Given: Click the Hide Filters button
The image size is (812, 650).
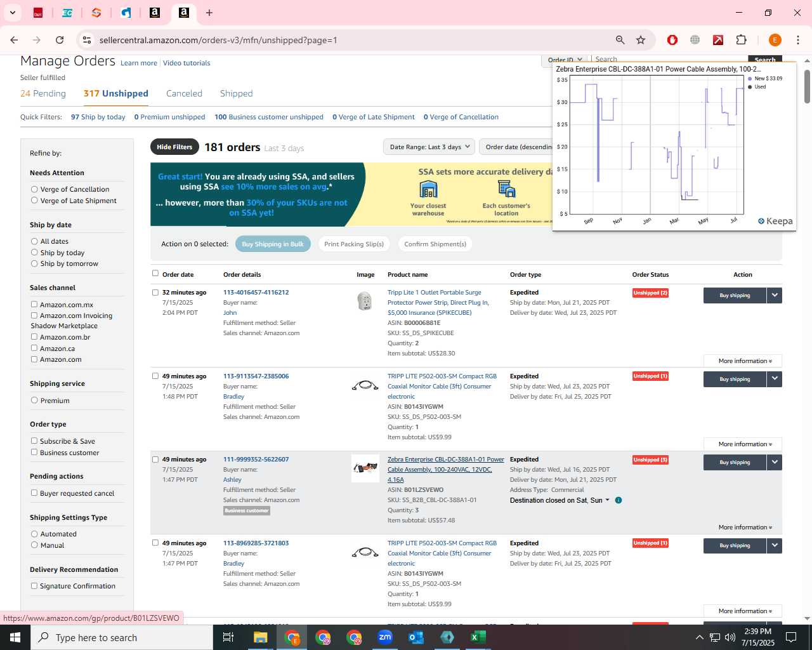Looking at the screenshot, I should pos(174,147).
